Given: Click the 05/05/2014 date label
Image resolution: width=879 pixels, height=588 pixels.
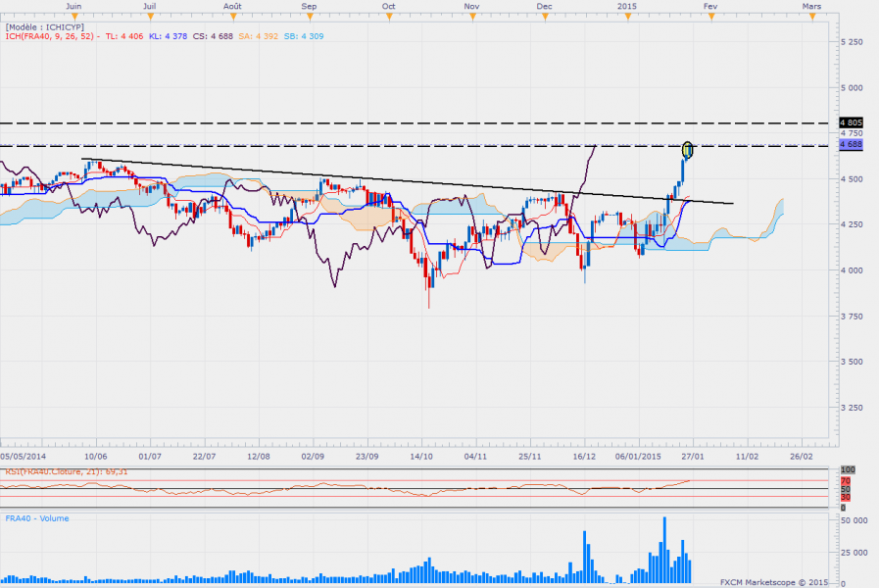Looking at the screenshot, I should [24, 457].
